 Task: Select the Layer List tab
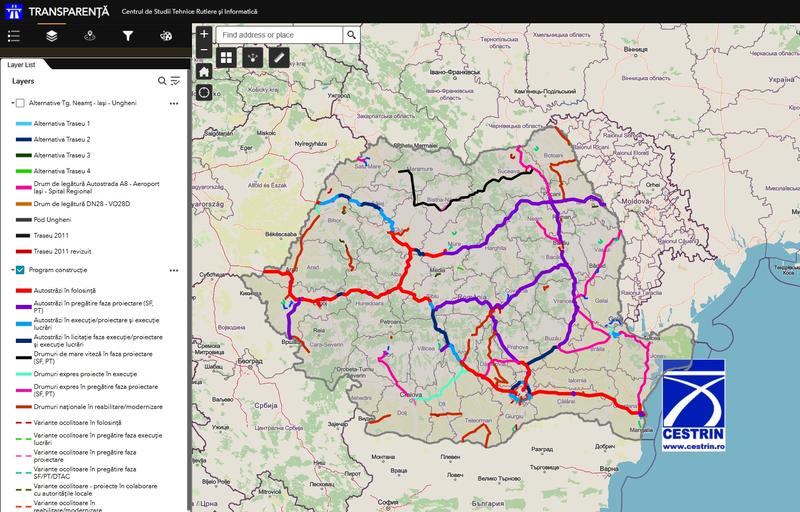pyautogui.click(x=21, y=63)
